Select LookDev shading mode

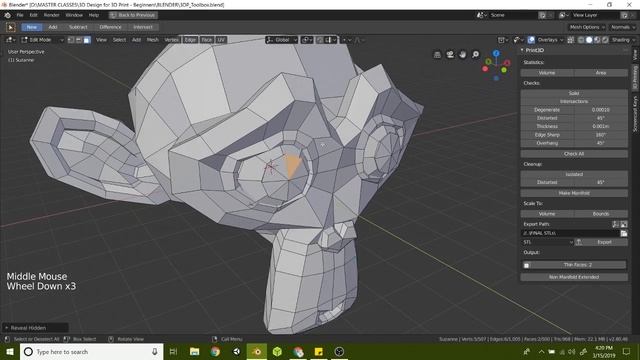tap(597, 40)
